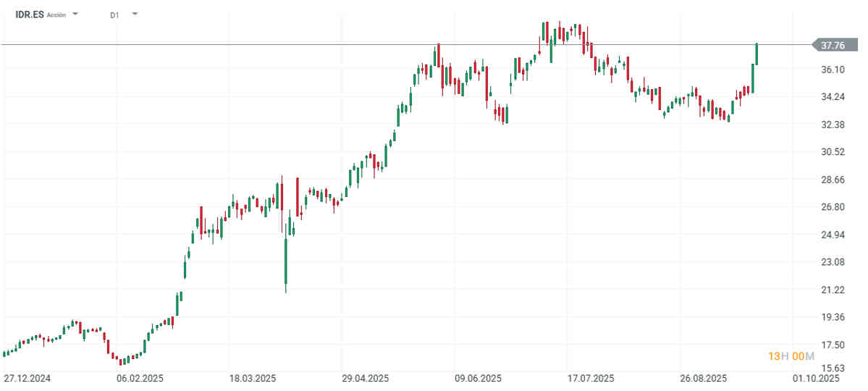Click the IDR.ES symbol name
Image resolution: width=868 pixels, height=391 pixels.
point(30,15)
